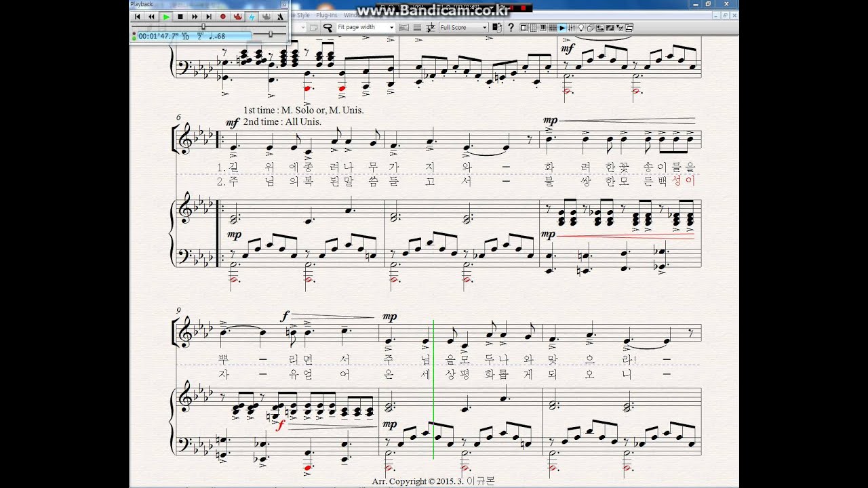The height and width of the screenshot is (488, 868).
Task: Toggle the Fretboard window icon
Action: point(553,28)
